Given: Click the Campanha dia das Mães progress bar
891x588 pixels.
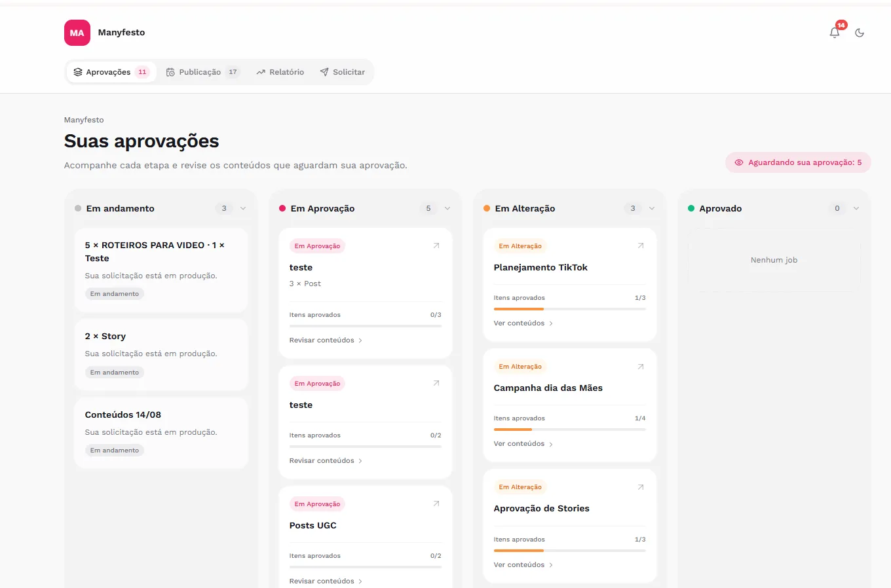Looking at the screenshot, I should click(570, 430).
